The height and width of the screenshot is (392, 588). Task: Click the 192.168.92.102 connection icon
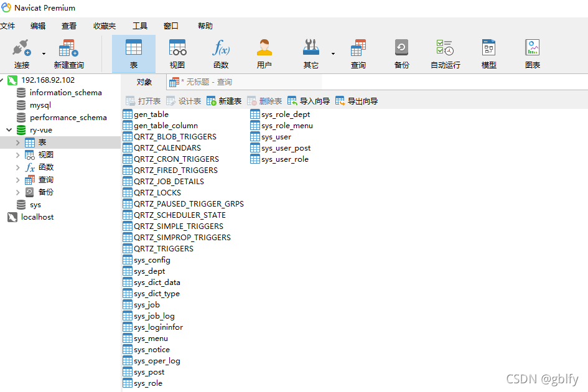[12, 80]
